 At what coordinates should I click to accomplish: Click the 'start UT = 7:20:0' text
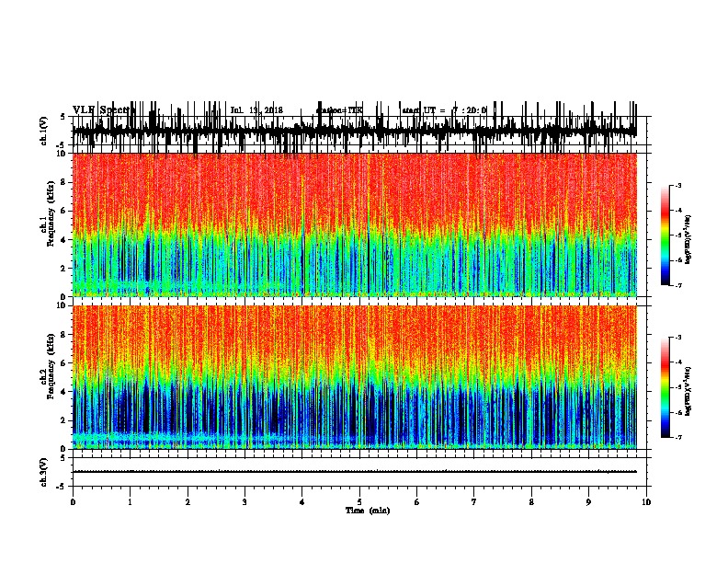click(445, 110)
